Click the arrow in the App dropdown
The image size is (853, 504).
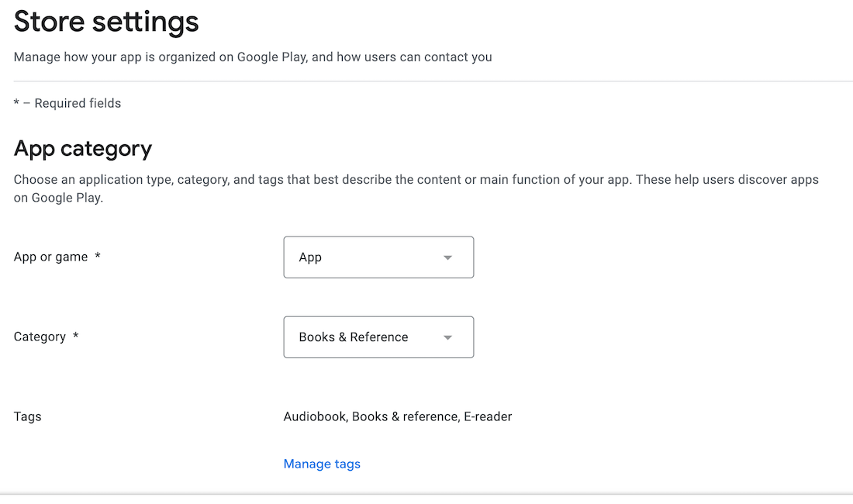click(447, 257)
